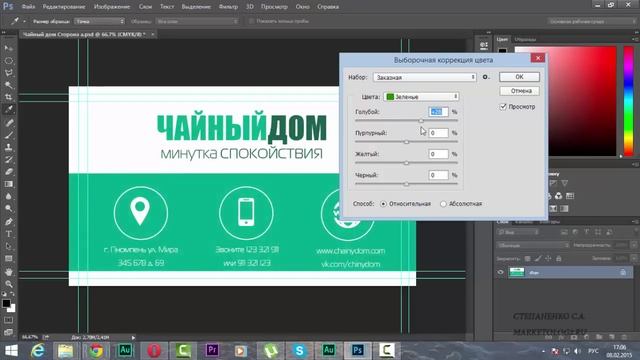Click the Голубой percentage input field
The image size is (640, 360).
pos(438,112)
